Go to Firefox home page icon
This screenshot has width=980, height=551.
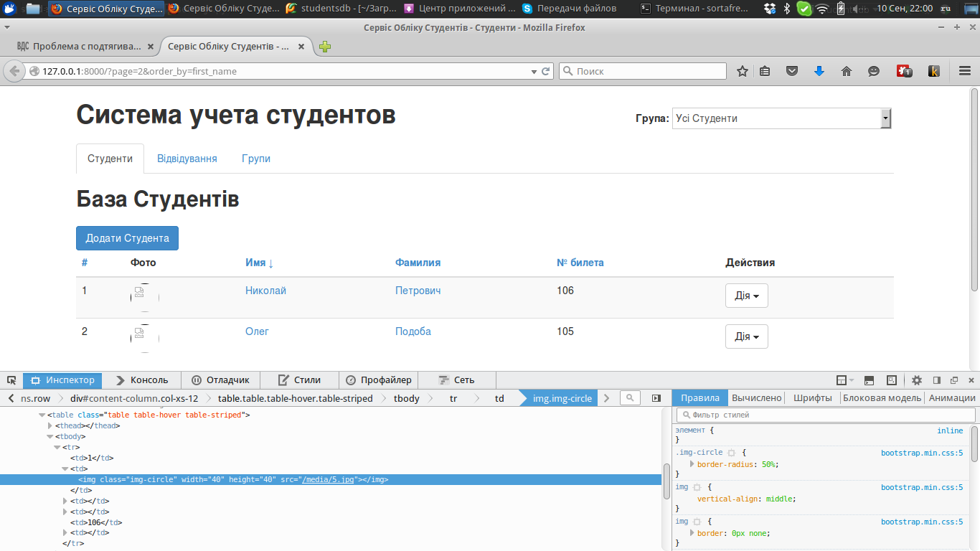(847, 71)
